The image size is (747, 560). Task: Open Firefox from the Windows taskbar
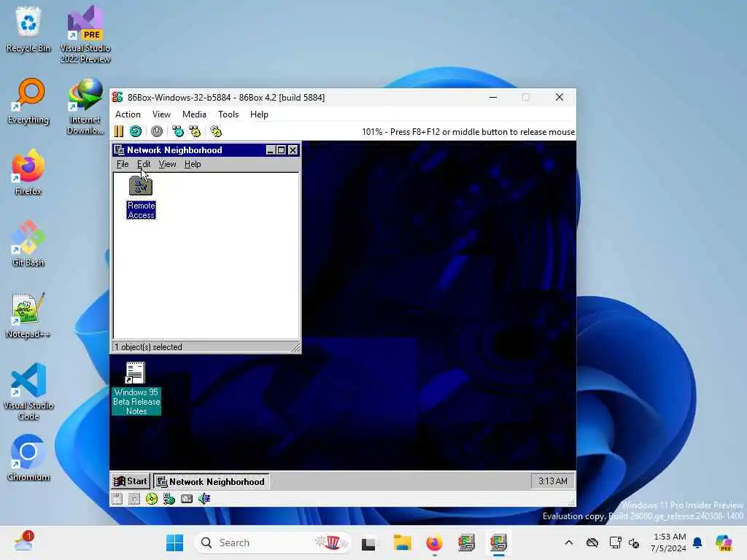coord(435,542)
